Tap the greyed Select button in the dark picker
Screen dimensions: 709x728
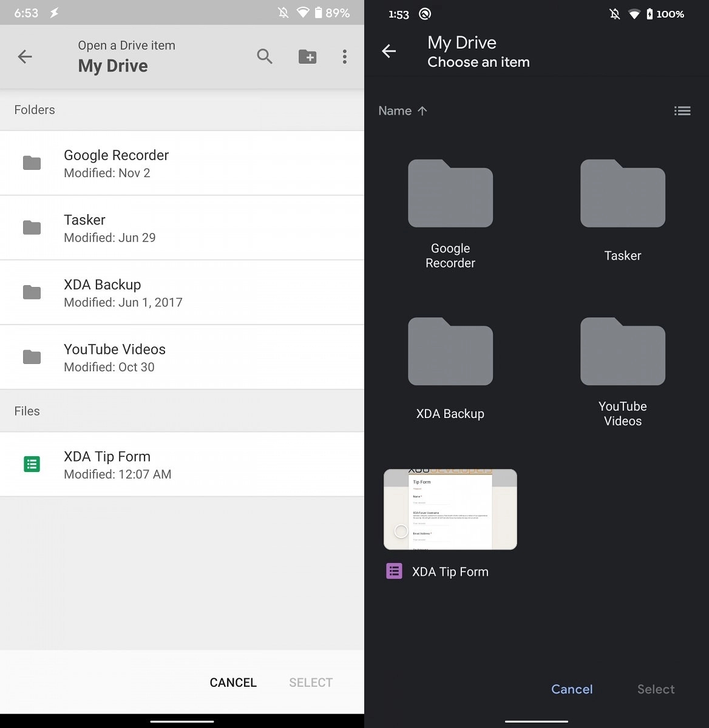point(656,689)
